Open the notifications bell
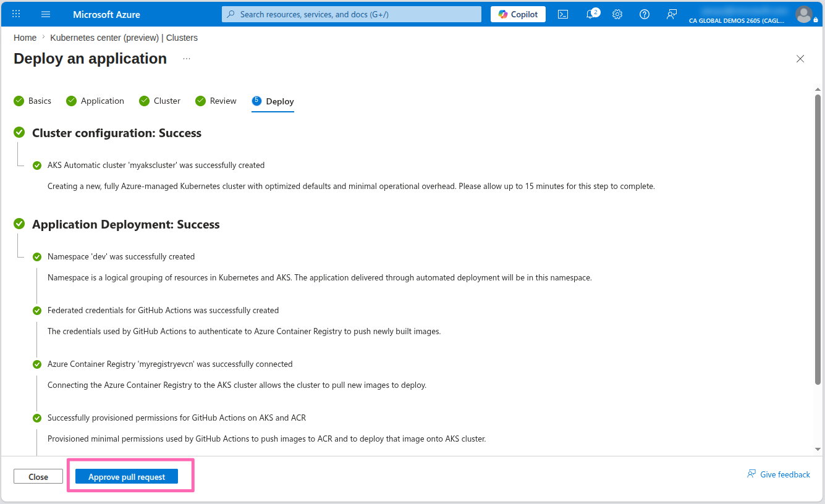The height and width of the screenshot is (504, 825). (591, 14)
